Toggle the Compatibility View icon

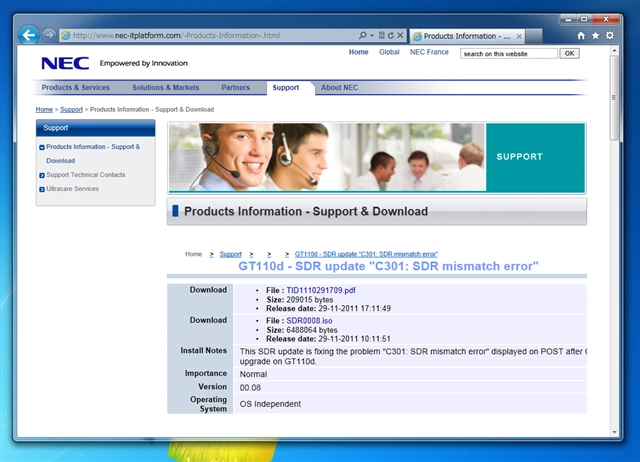(x=382, y=36)
